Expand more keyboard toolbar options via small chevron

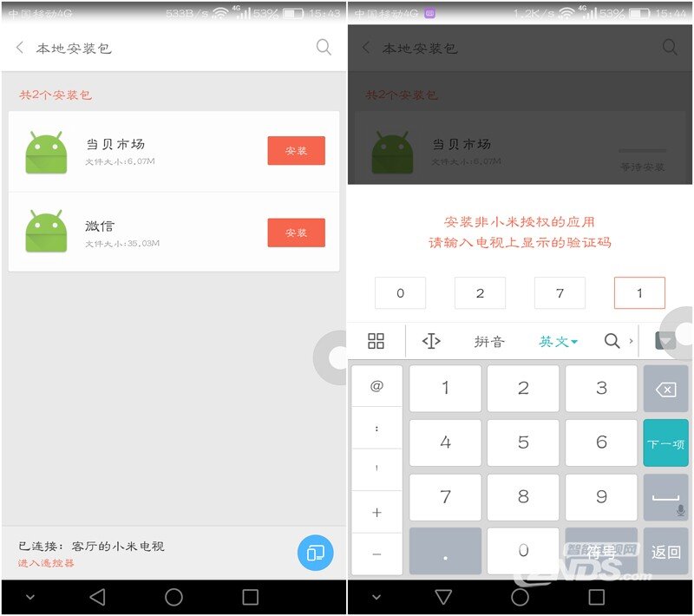(x=631, y=341)
